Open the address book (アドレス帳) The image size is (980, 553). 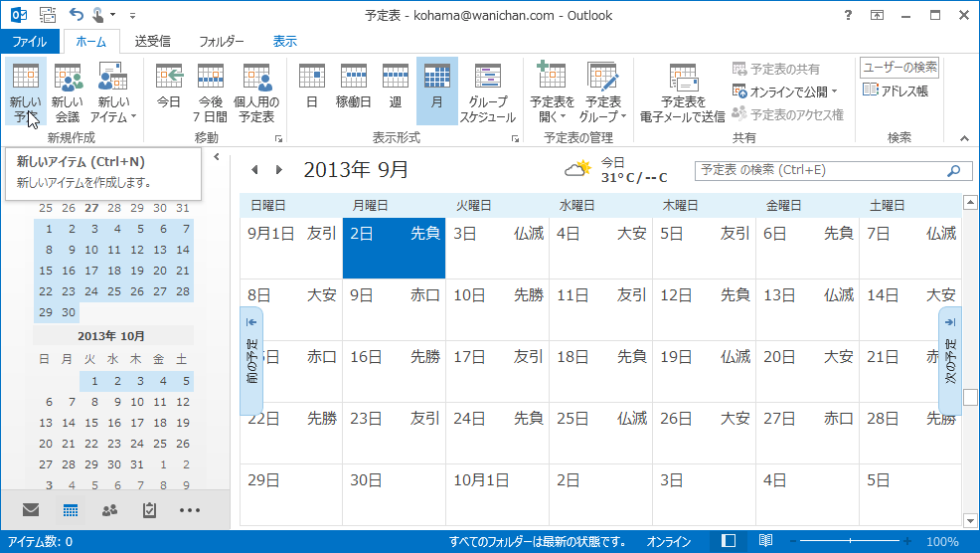coord(895,91)
